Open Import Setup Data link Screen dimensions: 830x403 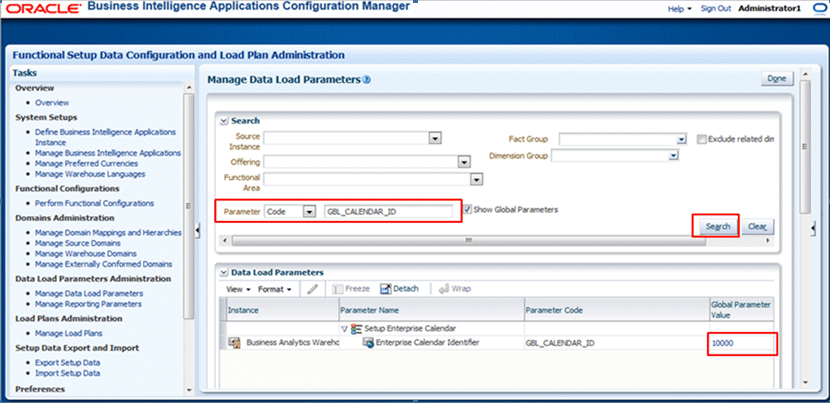(x=67, y=373)
